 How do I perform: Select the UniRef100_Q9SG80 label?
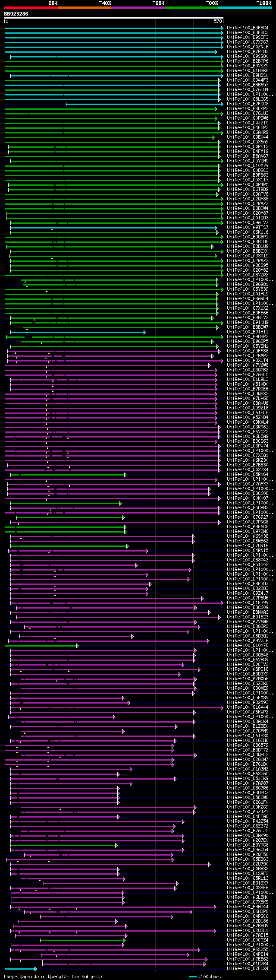click(x=248, y=56)
